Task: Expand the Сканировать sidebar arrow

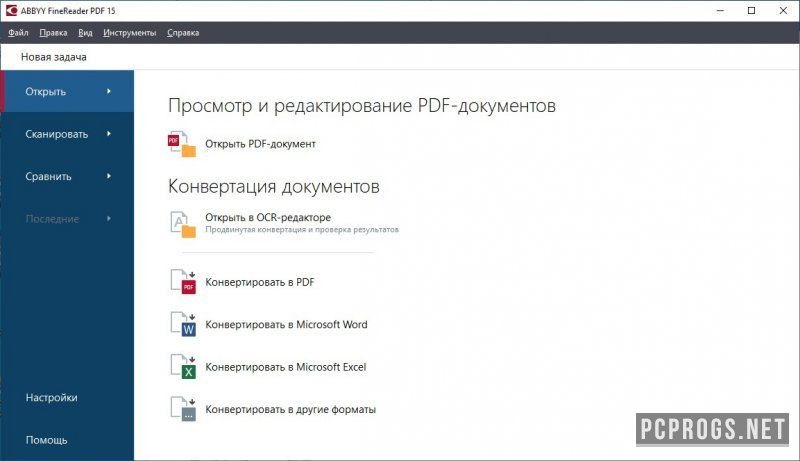Action: [x=108, y=134]
